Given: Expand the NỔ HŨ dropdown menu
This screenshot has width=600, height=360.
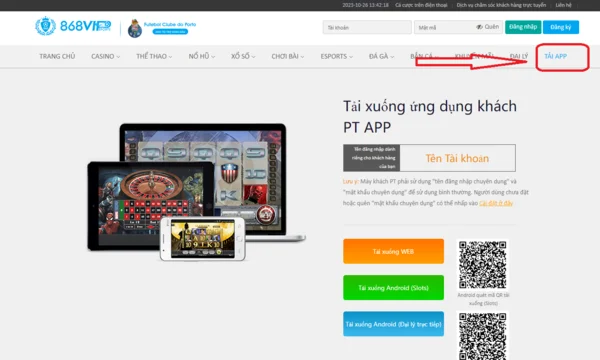Looking at the screenshot, I should pos(202,56).
